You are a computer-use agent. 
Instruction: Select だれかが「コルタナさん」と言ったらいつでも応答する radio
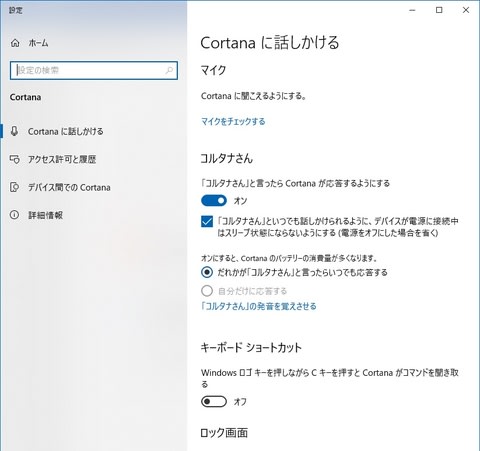(x=207, y=272)
